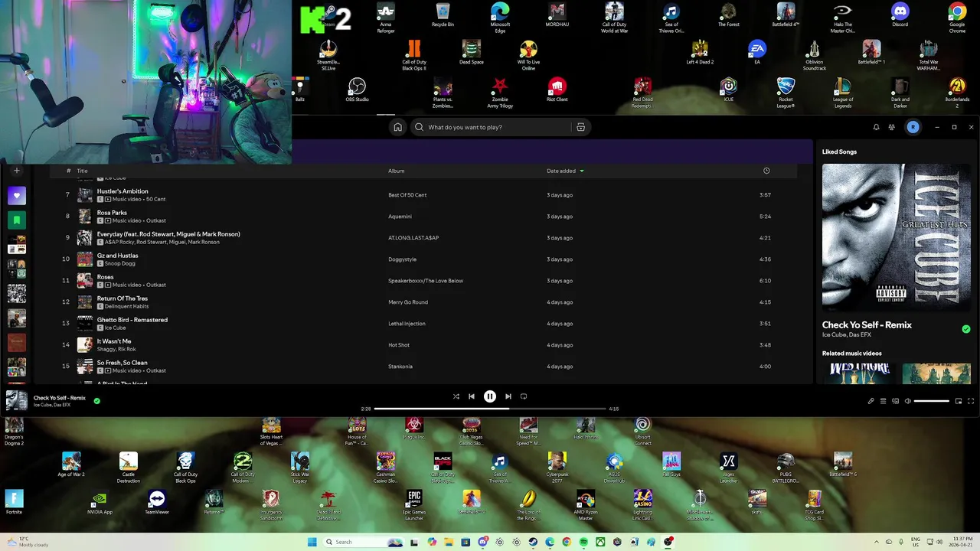The height and width of the screenshot is (551, 980).
Task: Select Riot Client desktop icon
Action: click(x=557, y=90)
